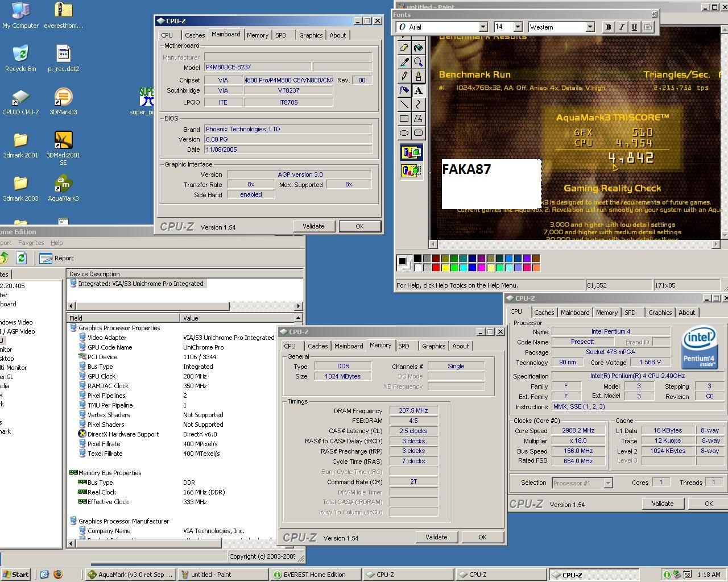Click the taskbar clock showing 1:18 AM

(x=709, y=575)
